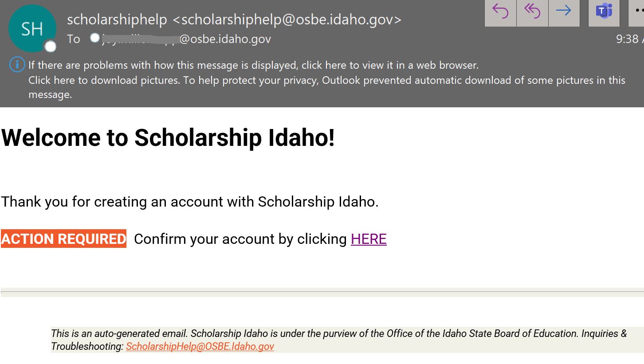The image size is (644, 364).
Task: Click the download pictures privacy notice
Action: tap(326, 80)
